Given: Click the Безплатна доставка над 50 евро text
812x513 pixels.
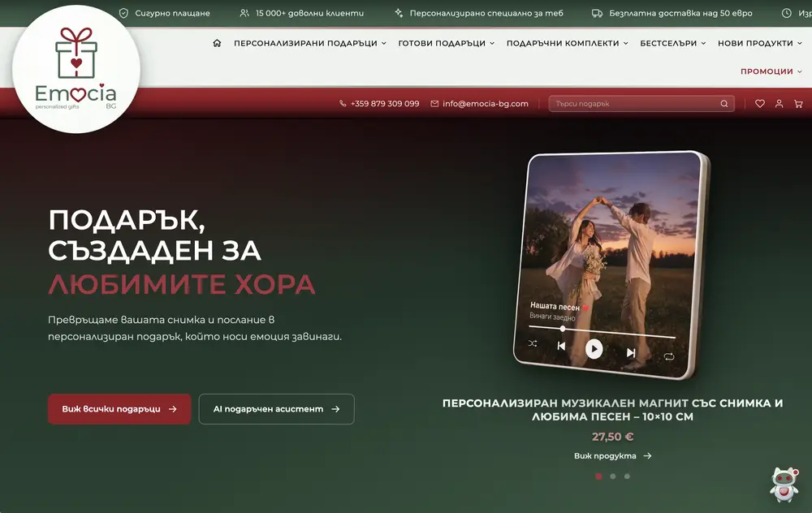Looking at the screenshot, I should coord(680,13).
